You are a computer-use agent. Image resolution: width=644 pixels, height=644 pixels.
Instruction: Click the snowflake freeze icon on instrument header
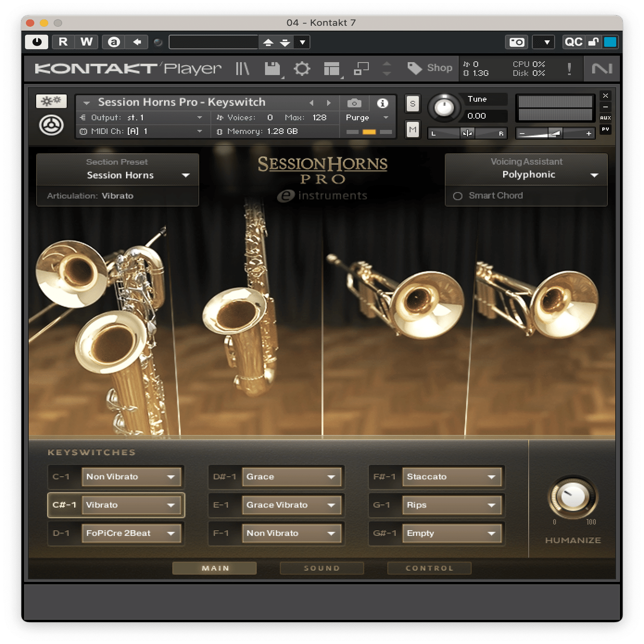[x=51, y=101]
